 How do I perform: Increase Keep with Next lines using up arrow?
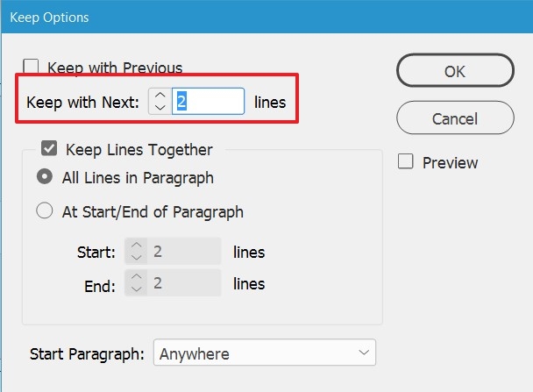[159, 96]
